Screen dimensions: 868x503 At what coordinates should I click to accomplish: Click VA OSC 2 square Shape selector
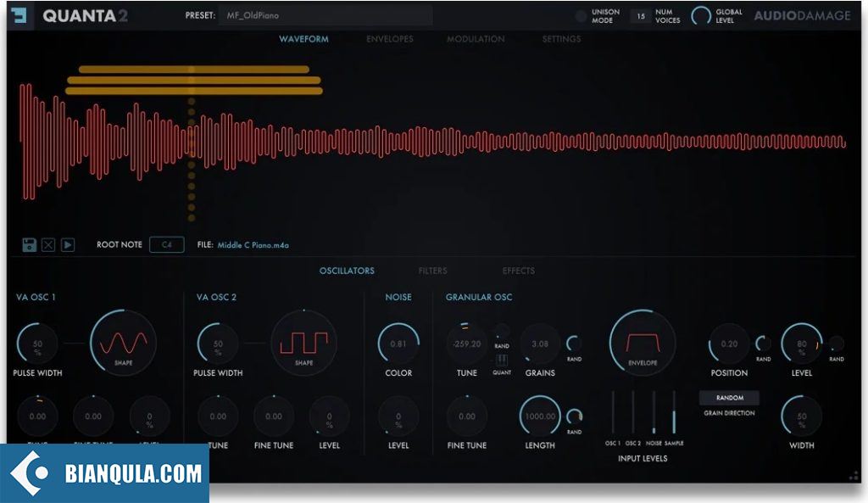[303, 343]
